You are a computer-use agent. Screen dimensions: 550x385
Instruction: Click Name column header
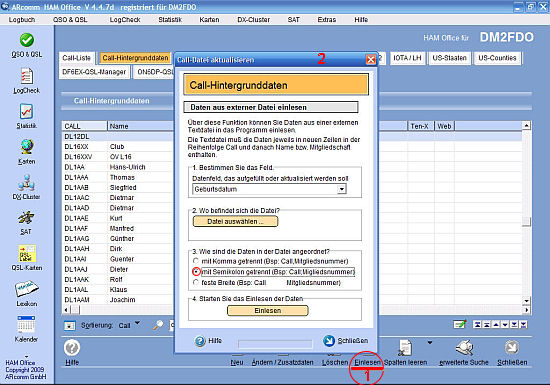tap(140, 126)
